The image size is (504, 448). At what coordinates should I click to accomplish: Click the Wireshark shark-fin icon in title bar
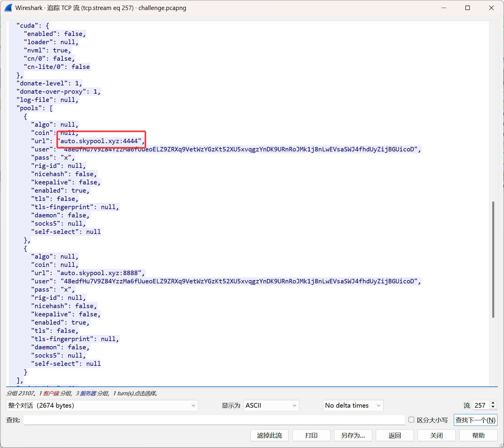pyautogui.click(x=8, y=8)
